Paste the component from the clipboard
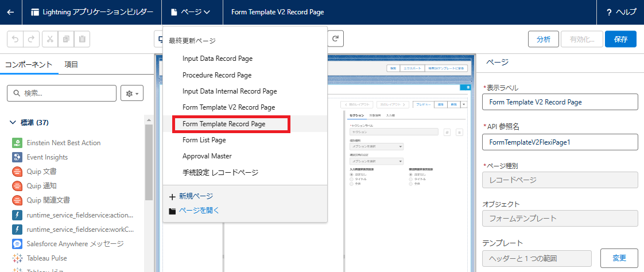Screen dimensions: 644x272 point(82,39)
